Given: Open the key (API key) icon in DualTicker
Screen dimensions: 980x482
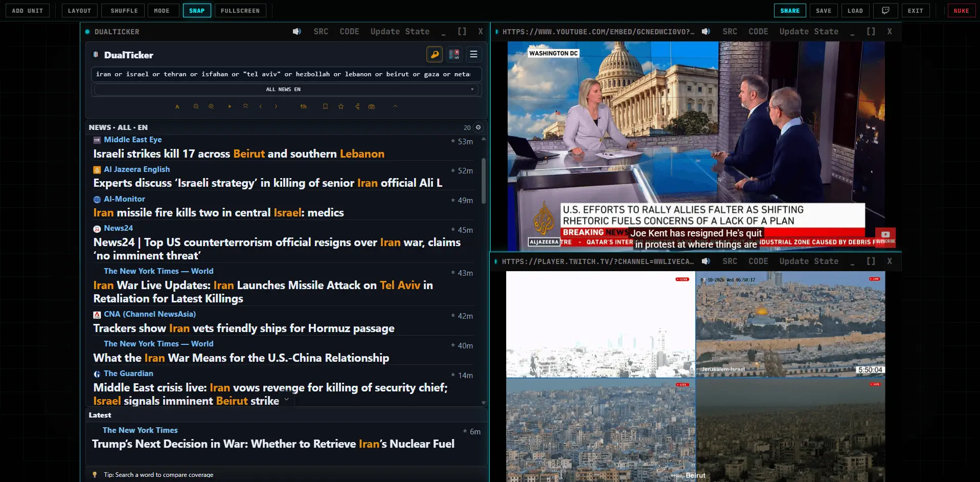Looking at the screenshot, I should [x=434, y=54].
